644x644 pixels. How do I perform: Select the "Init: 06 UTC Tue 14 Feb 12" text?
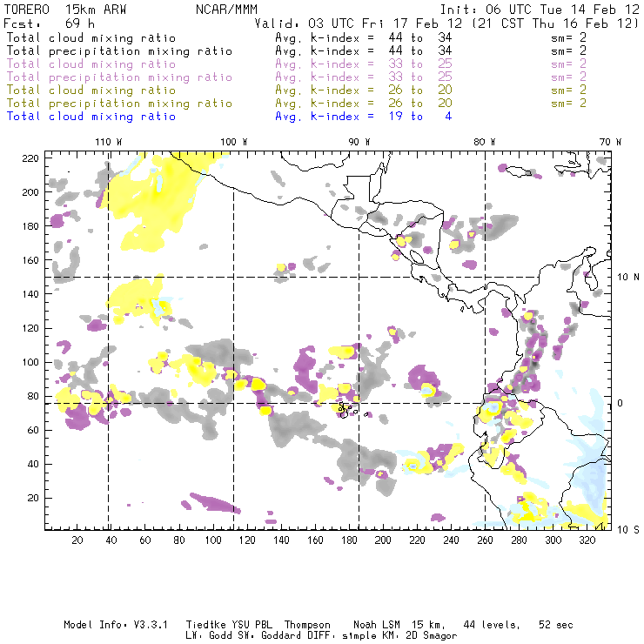(540, 10)
